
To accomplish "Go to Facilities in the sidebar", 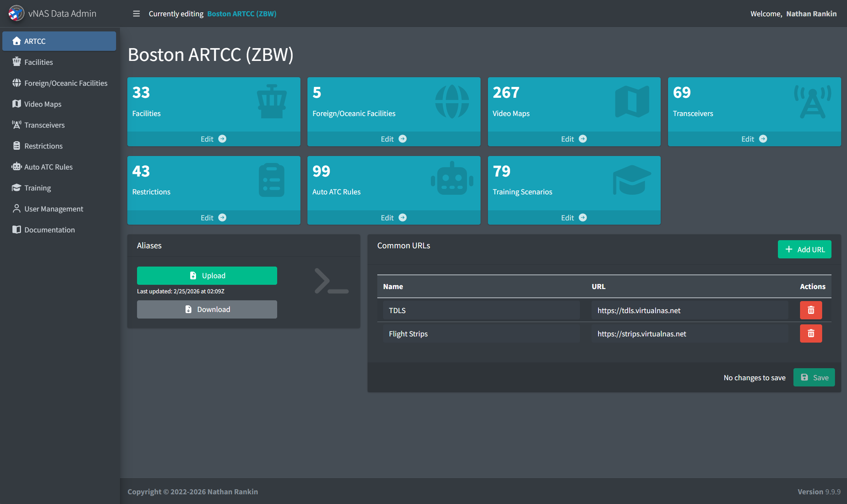I will pyautogui.click(x=59, y=62).
